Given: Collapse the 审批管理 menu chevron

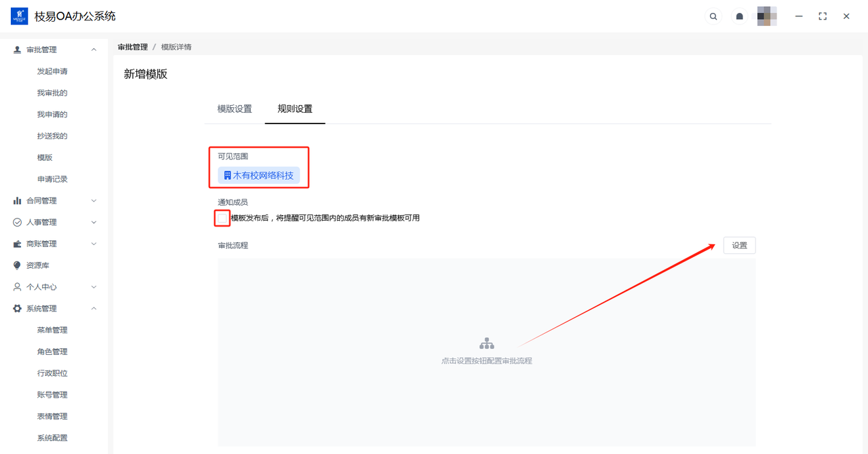Looking at the screenshot, I should tap(94, 50).
